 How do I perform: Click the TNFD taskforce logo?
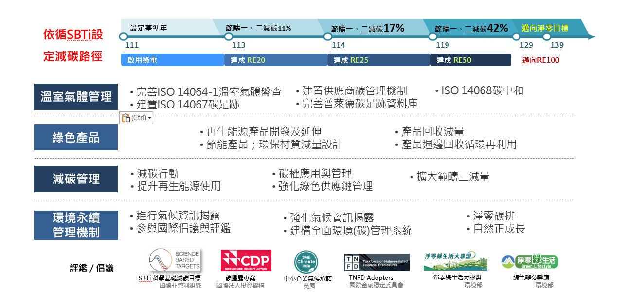(x=376, y=263)
